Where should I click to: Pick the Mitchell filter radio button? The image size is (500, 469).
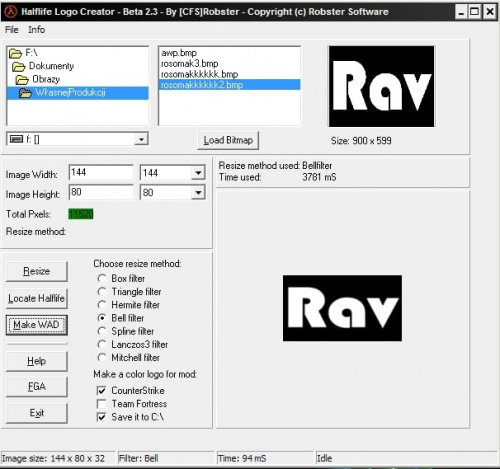click(x=102, y=358)
